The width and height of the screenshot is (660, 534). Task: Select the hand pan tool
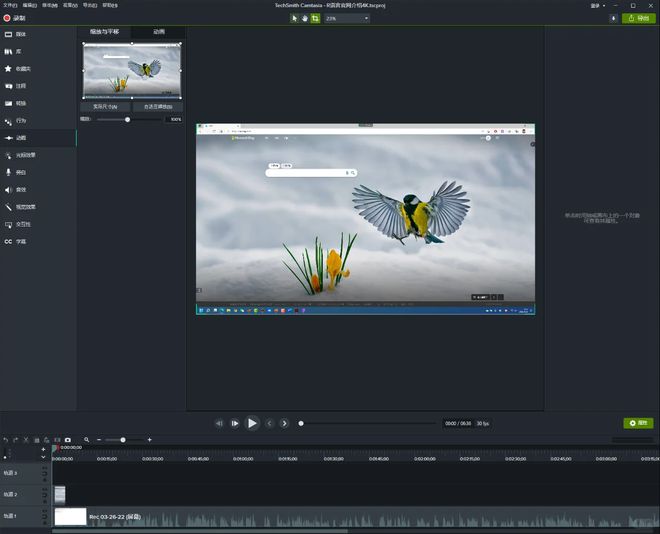305,18
